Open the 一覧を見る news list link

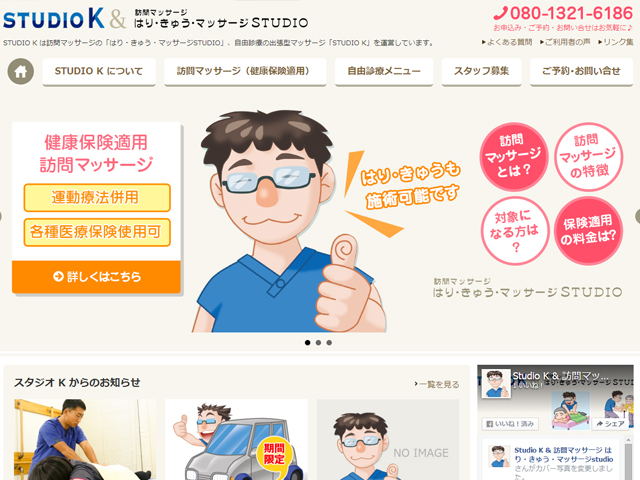click(x=436, y=384)
